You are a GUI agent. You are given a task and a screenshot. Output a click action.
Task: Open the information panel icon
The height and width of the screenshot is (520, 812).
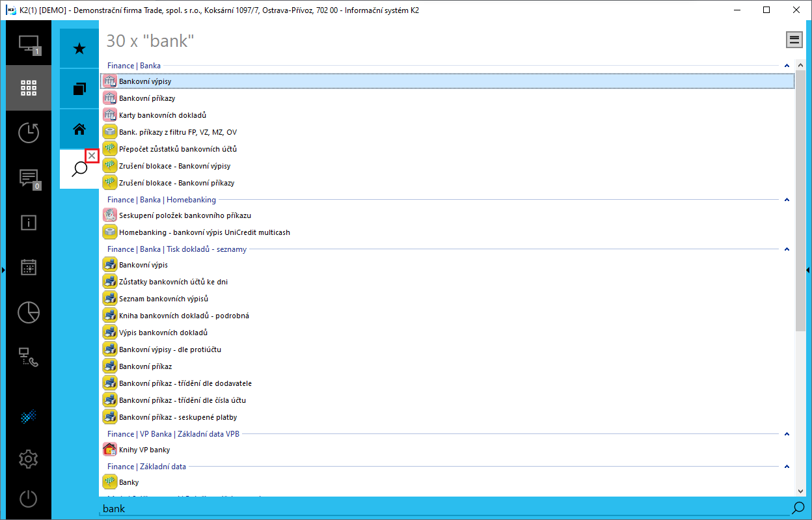point(28,223)
